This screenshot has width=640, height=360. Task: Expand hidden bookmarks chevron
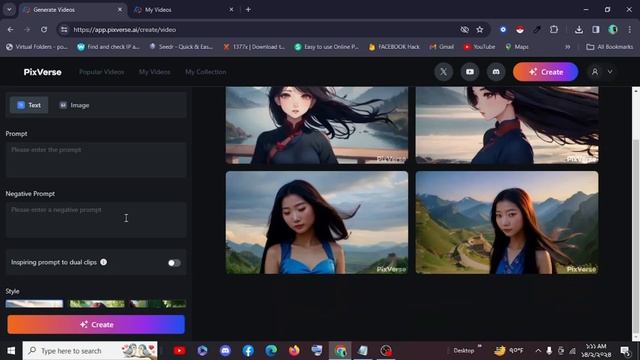[567, 47]
